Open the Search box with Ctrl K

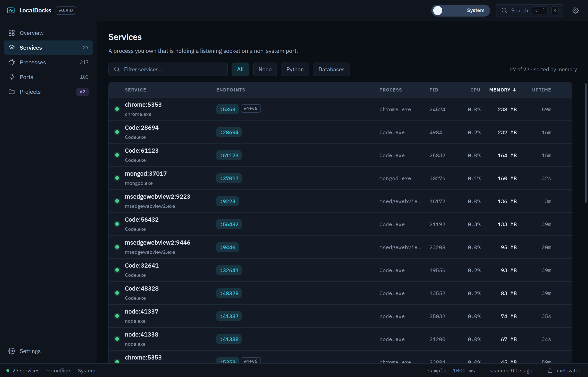[529, 10]
